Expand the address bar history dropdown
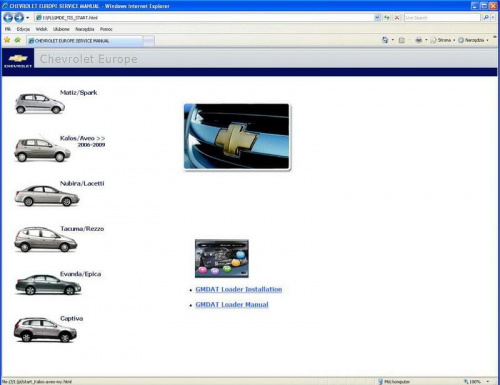Image resolution: width=500 pixels, height=385 pixels. pos(377,17)
